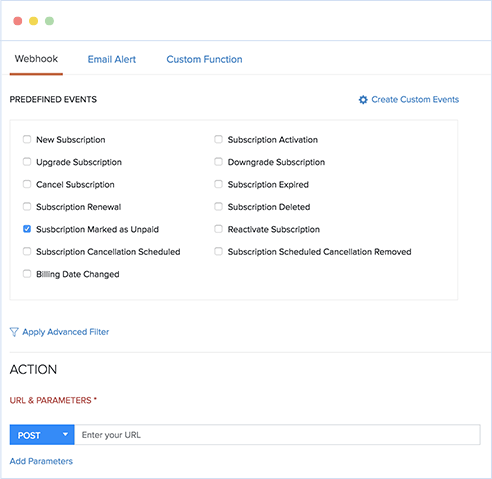Open the Apply Advanced Filter link
492x479 pixels.
point(66,332)
